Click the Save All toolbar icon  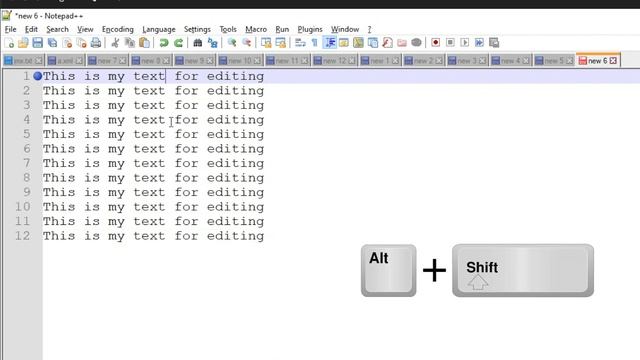(x=52, y=42)
